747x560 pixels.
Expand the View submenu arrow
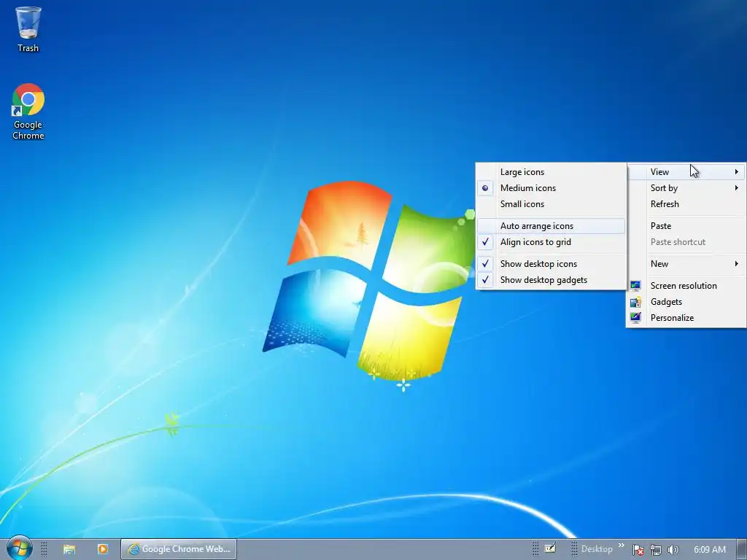pyautogui.click(x=737, y=172)
